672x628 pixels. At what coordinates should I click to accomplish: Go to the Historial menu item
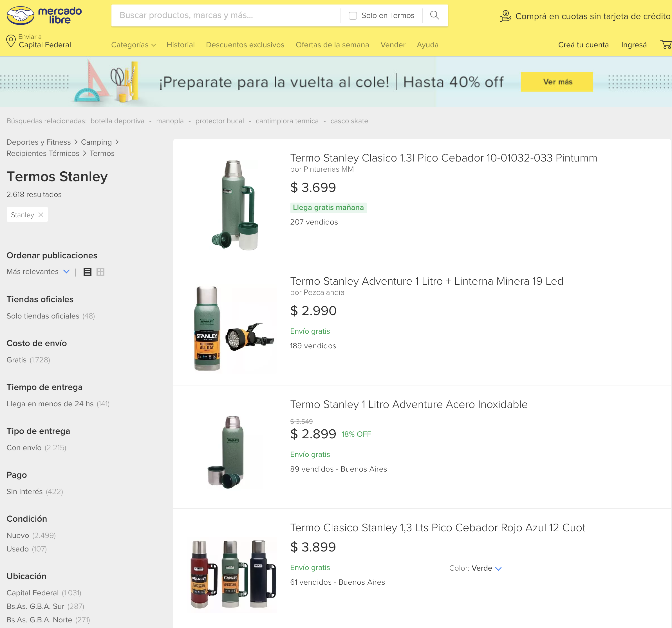pyautogui.click(x=180, y=45)
